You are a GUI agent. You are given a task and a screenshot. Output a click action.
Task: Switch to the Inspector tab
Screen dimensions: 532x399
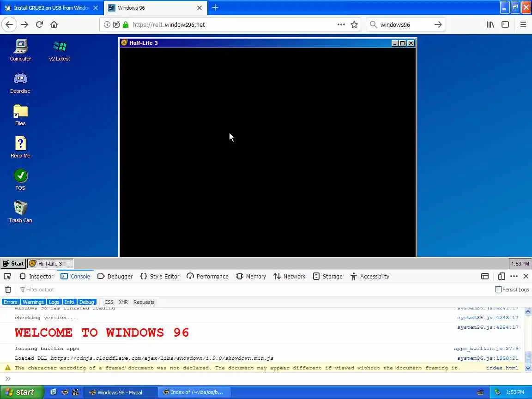[x=36, y=276]
